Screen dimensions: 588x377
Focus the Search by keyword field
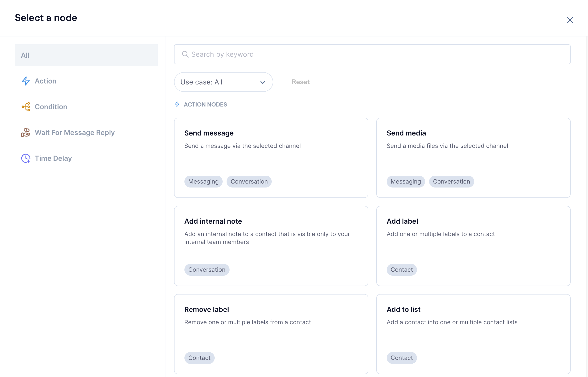coord(372,54)
